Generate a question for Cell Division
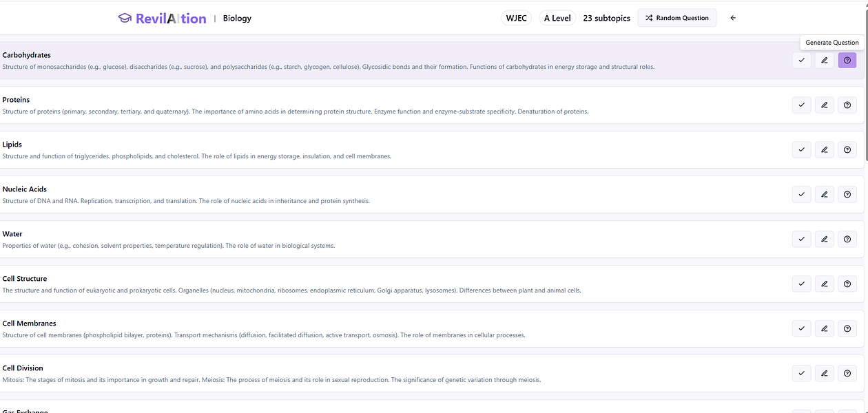Screen dimensions: 868x413 click(847, 374)
